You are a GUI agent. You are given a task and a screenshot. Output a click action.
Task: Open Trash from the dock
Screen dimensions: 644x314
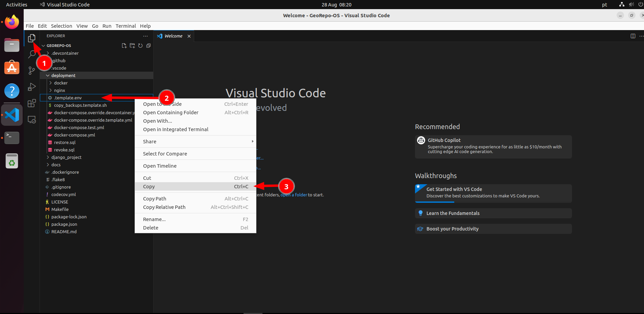[12, 161]
